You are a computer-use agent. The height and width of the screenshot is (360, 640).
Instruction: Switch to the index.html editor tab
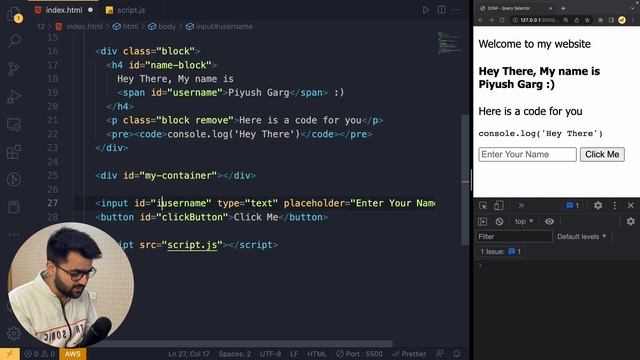(64, 10)
